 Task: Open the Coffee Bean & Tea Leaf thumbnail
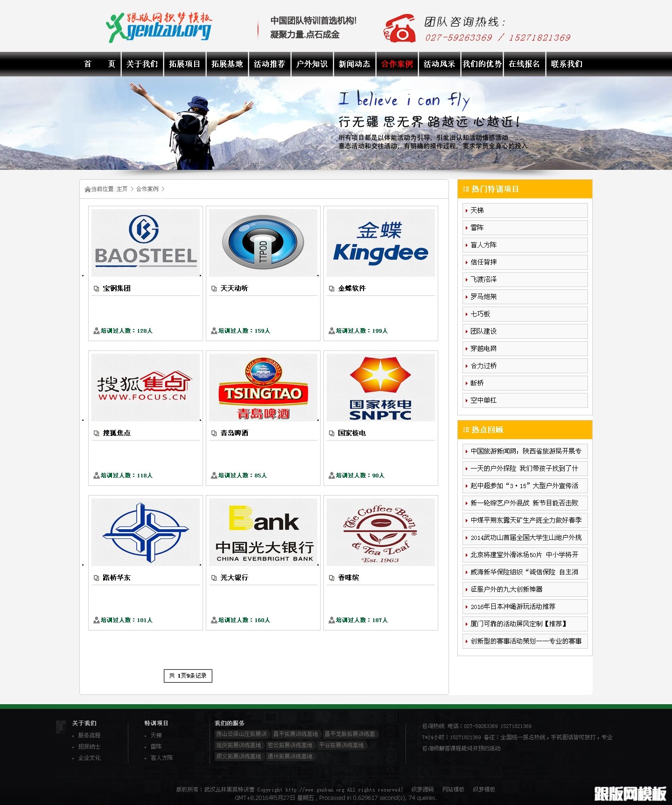[381, 532]
